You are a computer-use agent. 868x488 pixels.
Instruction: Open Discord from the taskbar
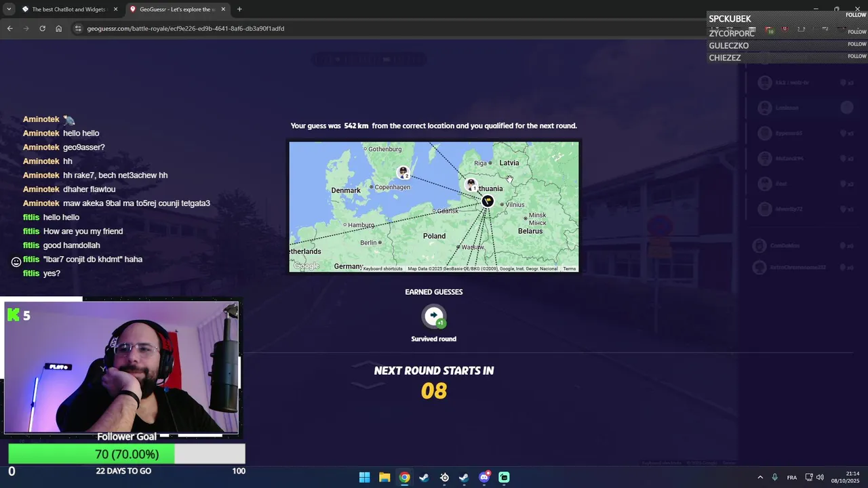[484, 477]
